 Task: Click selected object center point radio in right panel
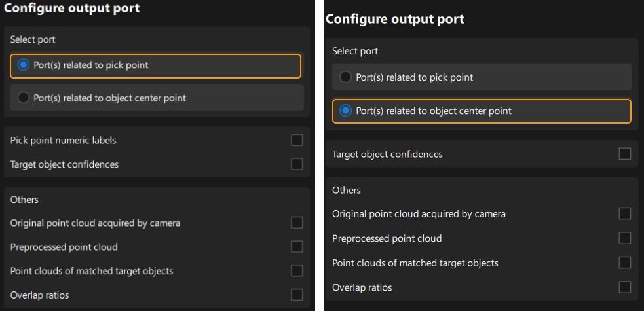(346, 111)
